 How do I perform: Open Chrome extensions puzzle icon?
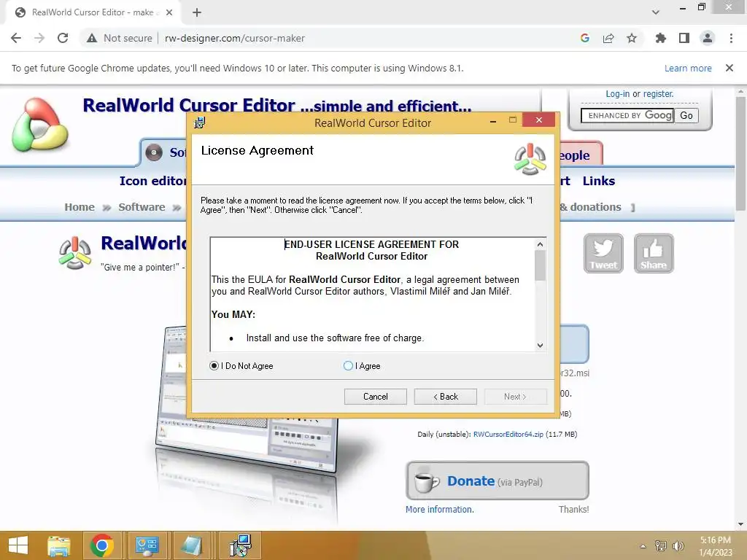[661, 38]
